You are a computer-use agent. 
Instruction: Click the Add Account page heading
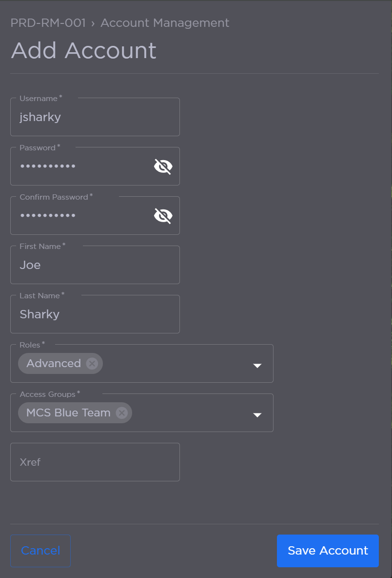pyautogui.click(x=83, y=51)
